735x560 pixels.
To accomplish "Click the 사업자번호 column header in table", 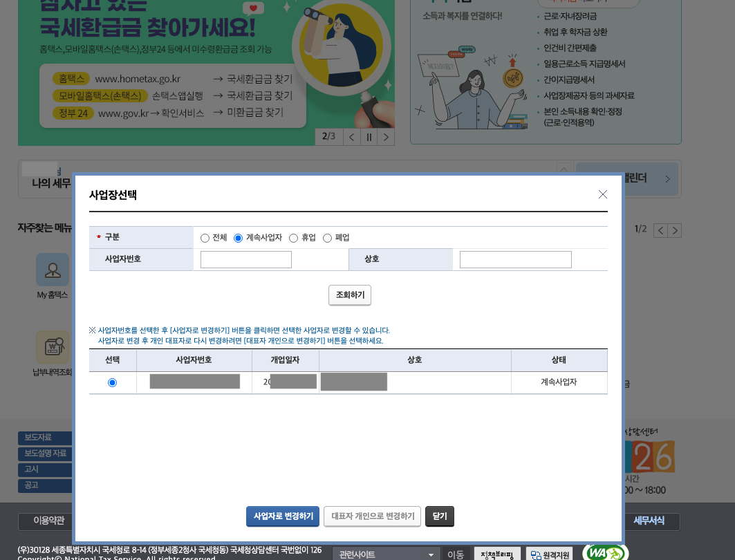I will pyautogui.click(x=194, y=360).
